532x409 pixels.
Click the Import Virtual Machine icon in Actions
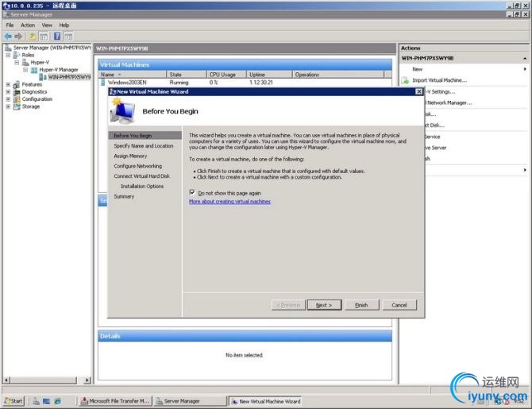coord(405,80)
